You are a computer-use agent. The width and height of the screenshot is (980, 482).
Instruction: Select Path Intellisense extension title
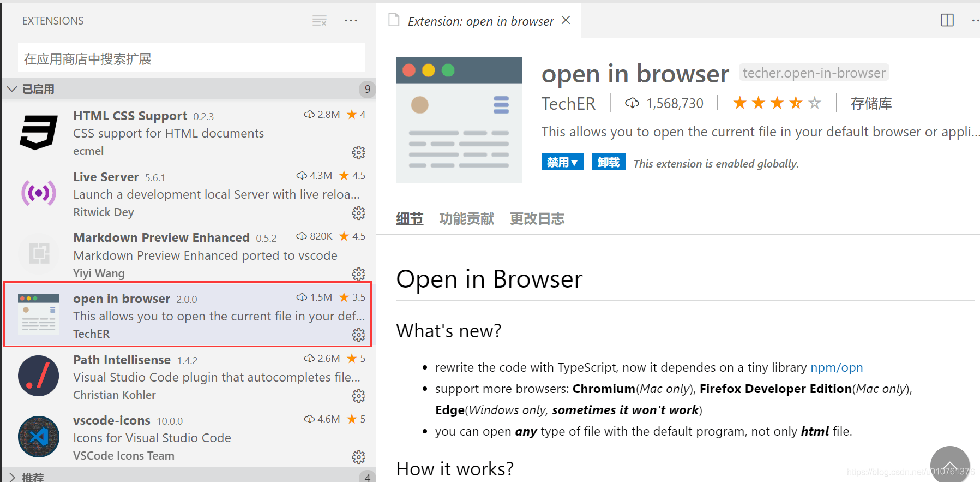point(122,360)
